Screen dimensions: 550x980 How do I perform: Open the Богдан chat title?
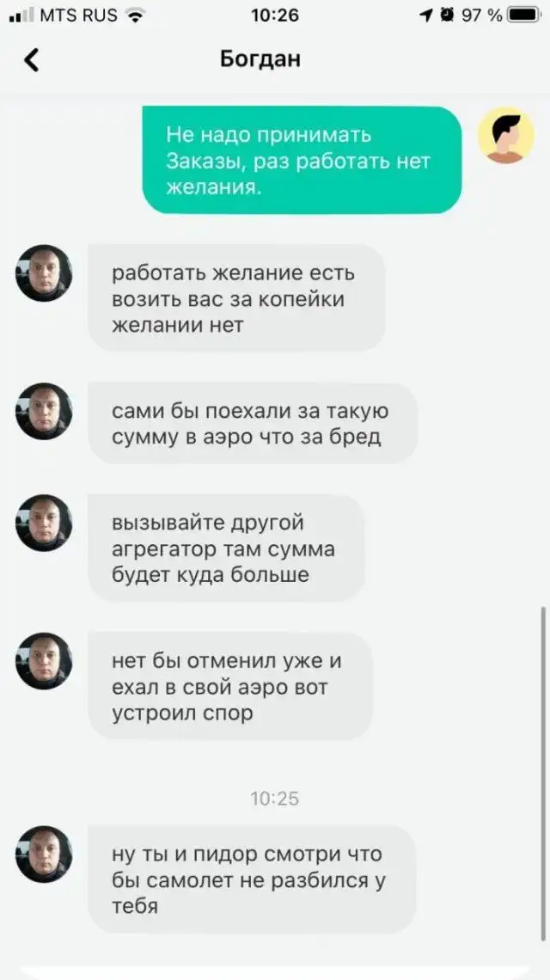pyautogui.click(x=260, y=58)
